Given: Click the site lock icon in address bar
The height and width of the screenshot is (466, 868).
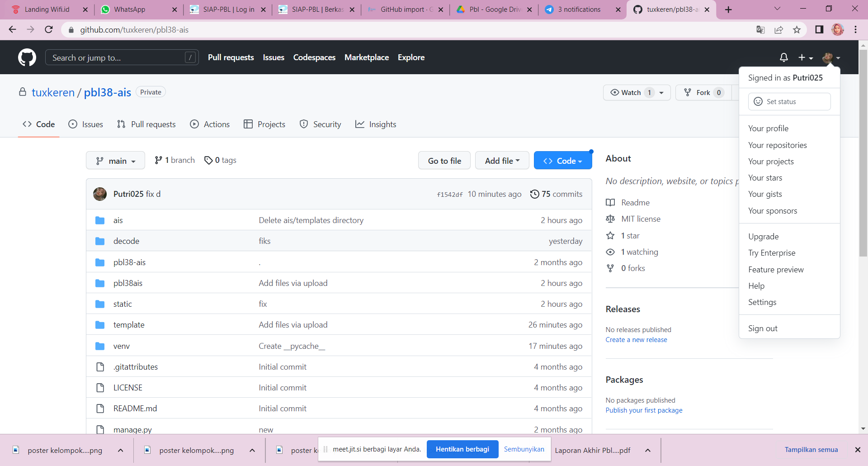Looking at the screenshot, I should 71,30.
